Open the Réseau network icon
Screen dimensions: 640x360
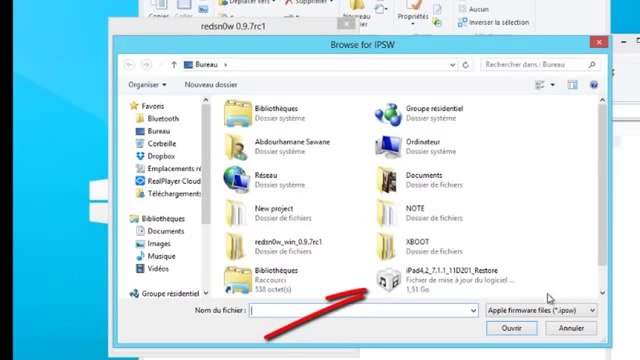click(237, 180)
